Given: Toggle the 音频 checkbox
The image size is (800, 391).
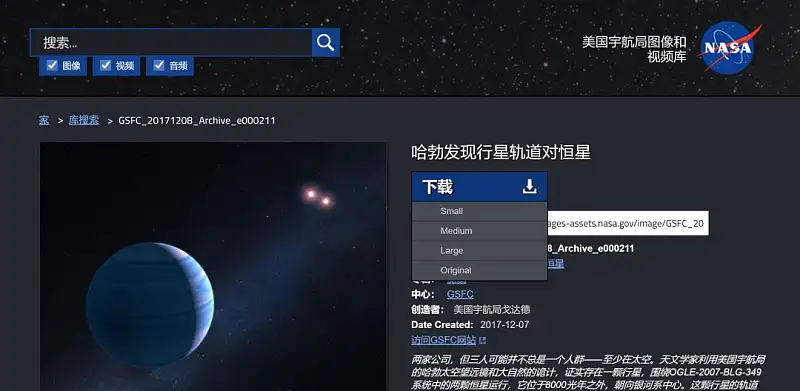Looking at the screenshot, I should (x=159, y=65).
